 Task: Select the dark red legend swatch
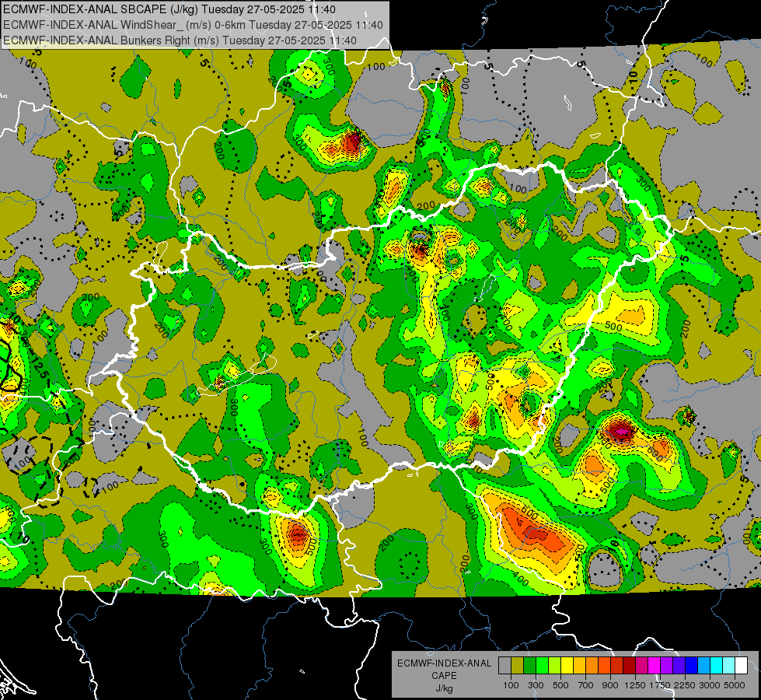coord(630,666)
